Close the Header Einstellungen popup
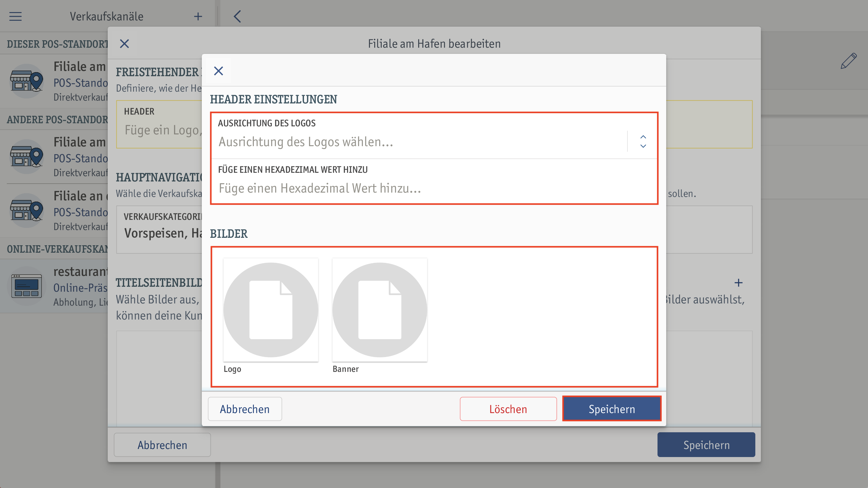The height and width of the screenshot is (488, 868). pyautogui.click(x=218, y=71)
